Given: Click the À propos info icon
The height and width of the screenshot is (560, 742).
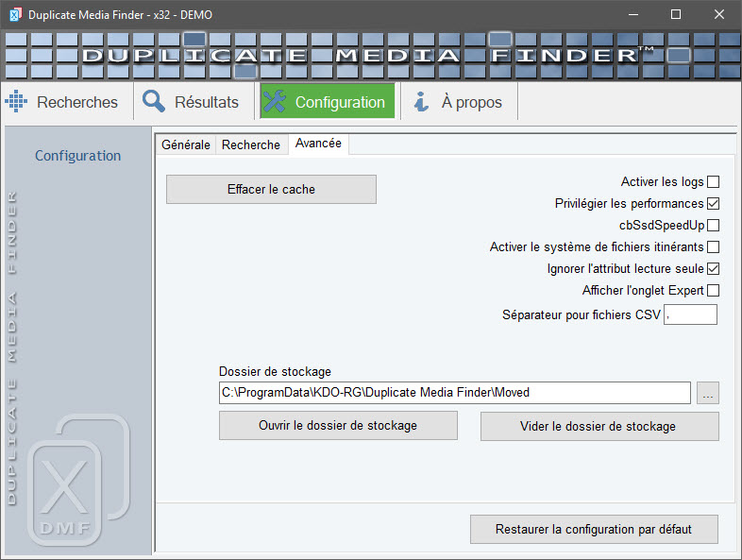Looking at the screenshot, I should (x=421, y=101).
